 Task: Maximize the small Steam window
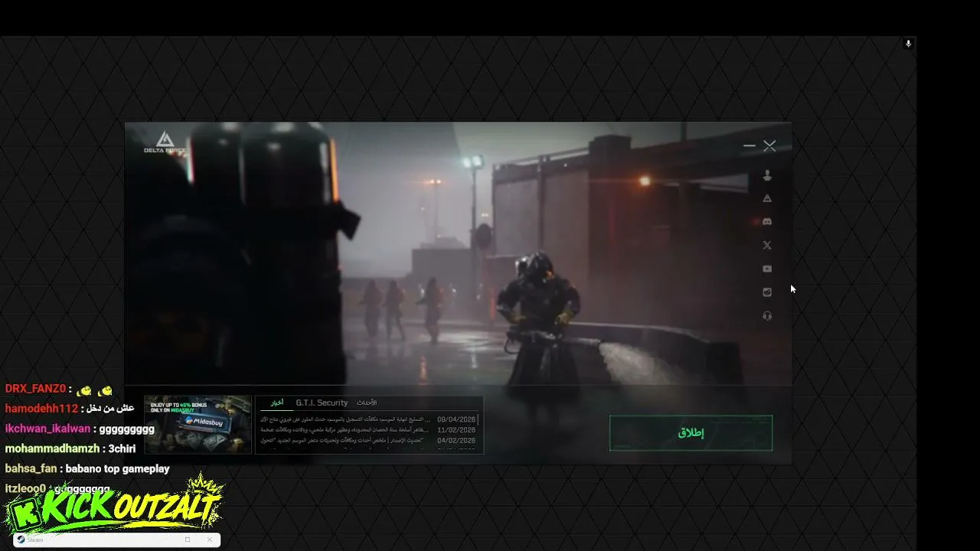188,540
